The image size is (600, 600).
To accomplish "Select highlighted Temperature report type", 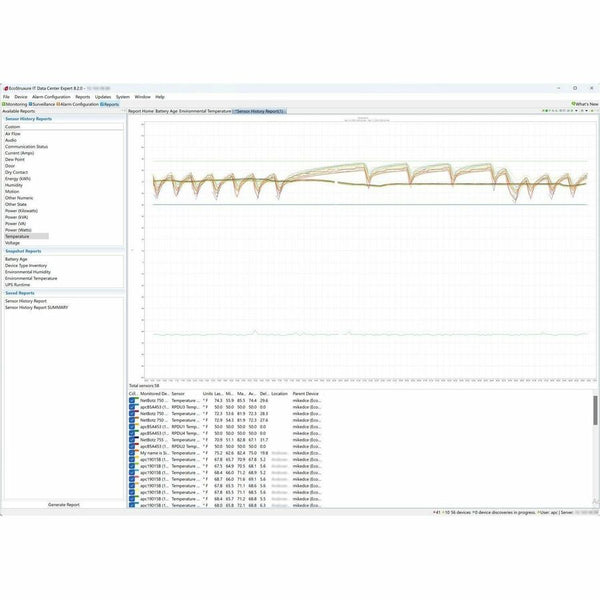I will pyautogui.click(x=26, y=236).
